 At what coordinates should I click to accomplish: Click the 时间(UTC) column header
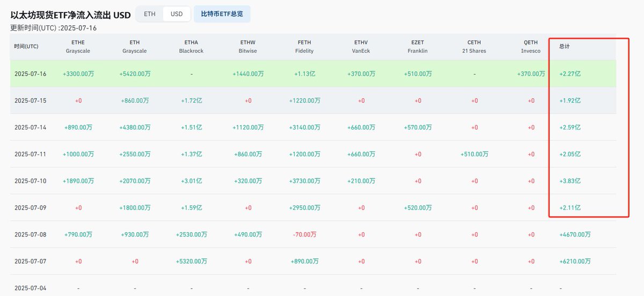point(26,47)
